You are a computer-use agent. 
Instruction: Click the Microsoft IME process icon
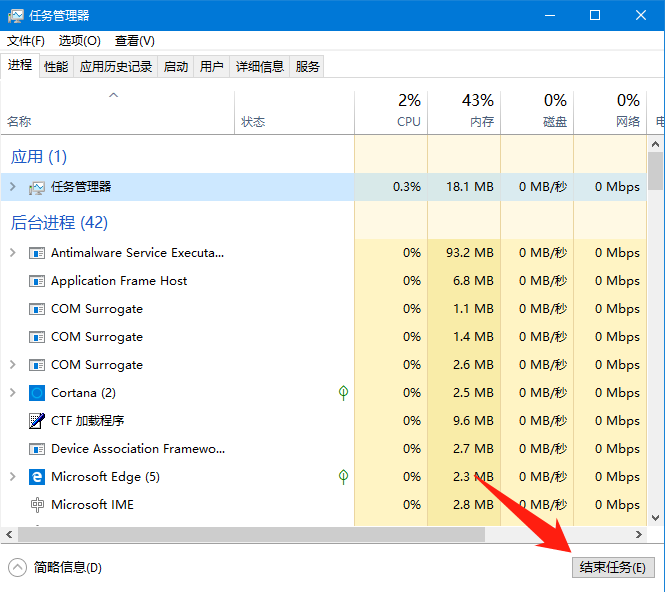pos(37,505)
